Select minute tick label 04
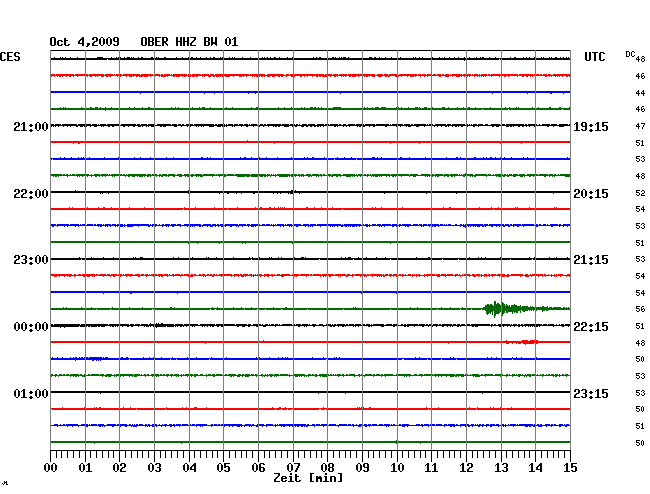 click(189, 468)
